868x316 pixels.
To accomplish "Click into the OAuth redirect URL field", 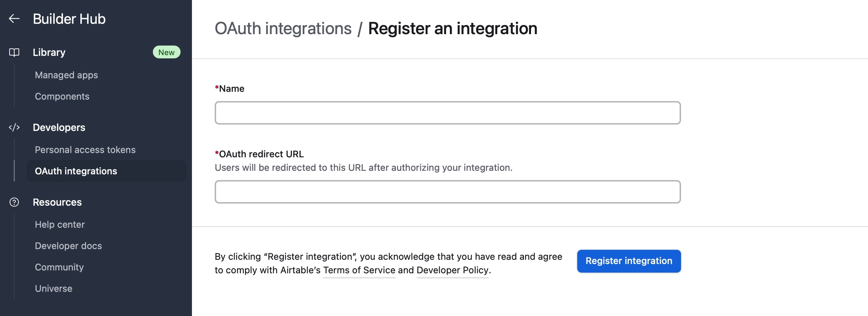I will 448,192.
